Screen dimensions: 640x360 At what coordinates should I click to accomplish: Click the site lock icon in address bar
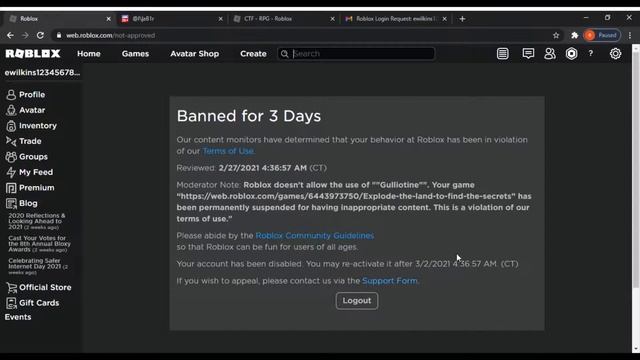point(59,36)
